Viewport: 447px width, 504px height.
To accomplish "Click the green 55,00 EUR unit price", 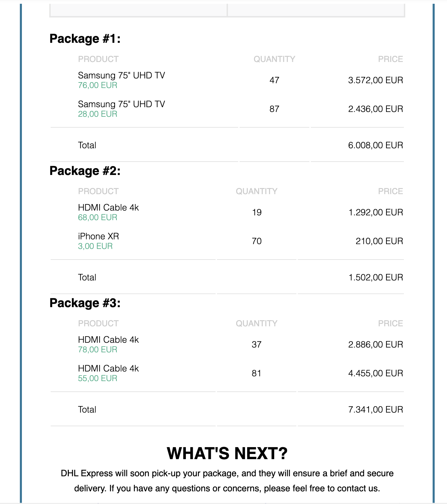I will click(x=98, y=378).
